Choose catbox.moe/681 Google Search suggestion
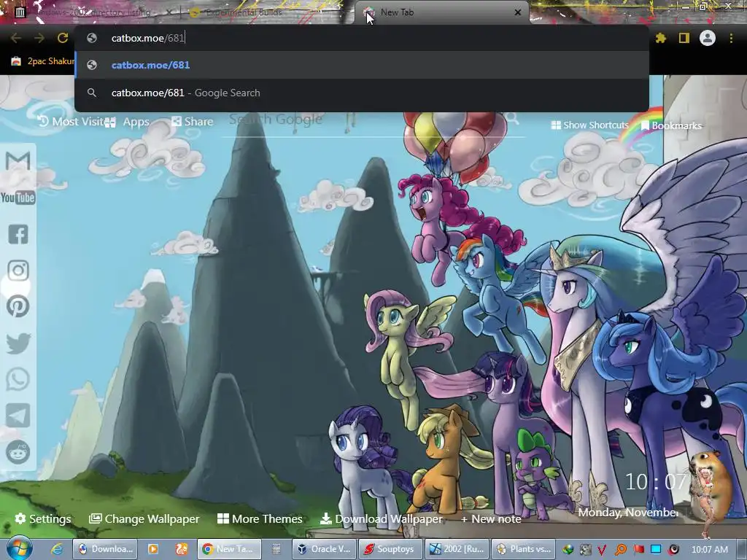The height and width of the screenshot is (560, 747). tap(362, 93)
